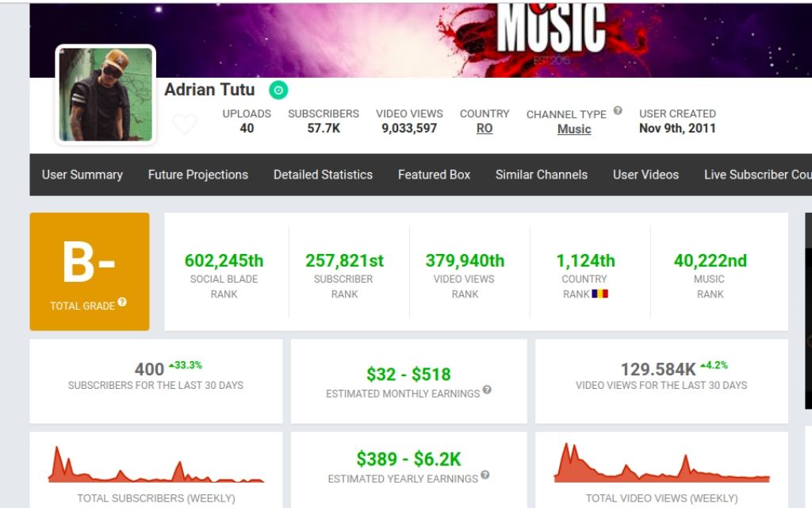Click the Music channel type link

[574, 129]
